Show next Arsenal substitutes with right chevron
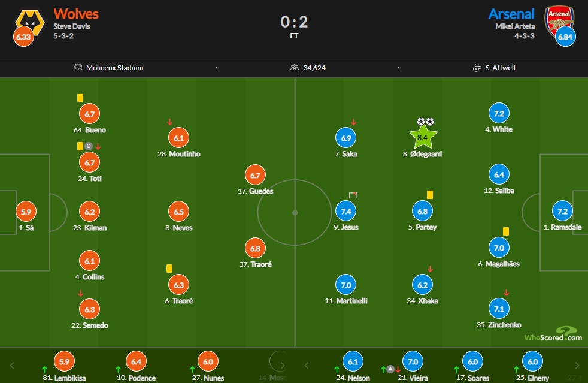The image size is (588, 383). pyautogui.click(x=577, y=366)
